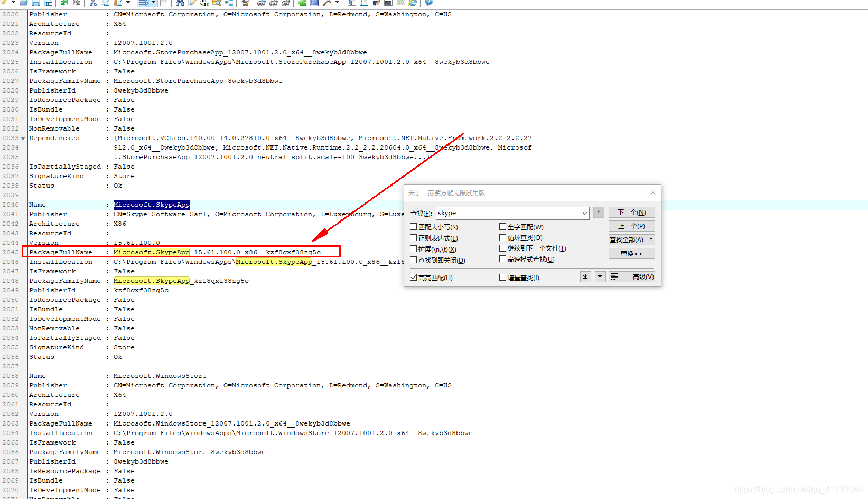Image resolution: width=868 pixels, height=499 pixels.
Task: Click Microsoft.WindowsStore_8wekyb3d8bbwe on line 2066
Action: pos(189,452)
